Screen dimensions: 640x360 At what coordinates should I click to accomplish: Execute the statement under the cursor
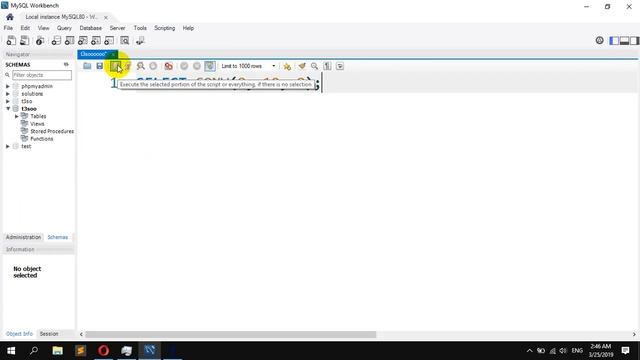click(x=128, y=66)
